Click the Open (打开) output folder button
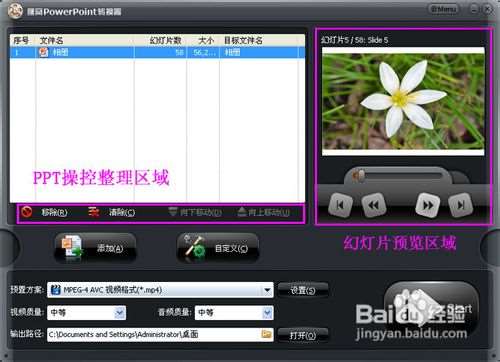500x362 pixels. (x=303, y=335)
